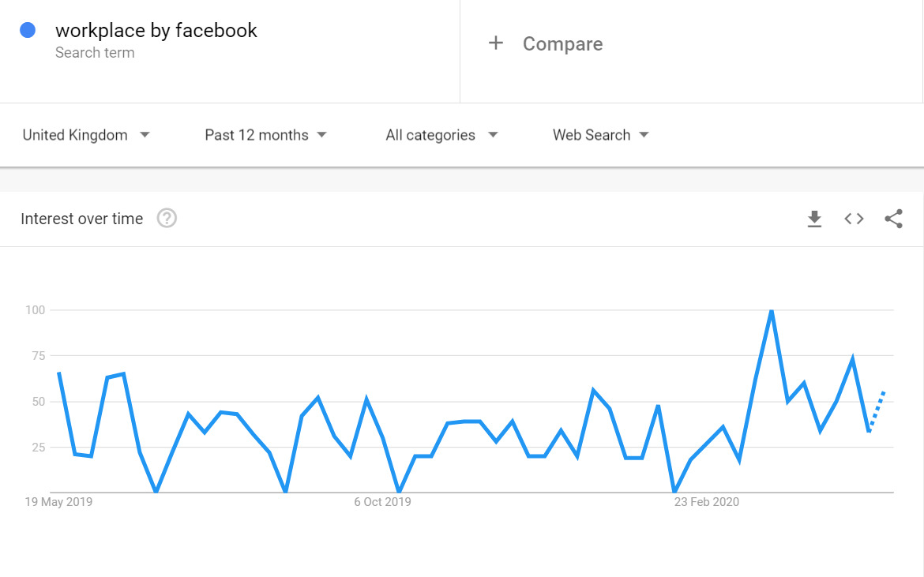Click the Interest over time heading
Screen dimensions: 924x577
pos(82,219)
